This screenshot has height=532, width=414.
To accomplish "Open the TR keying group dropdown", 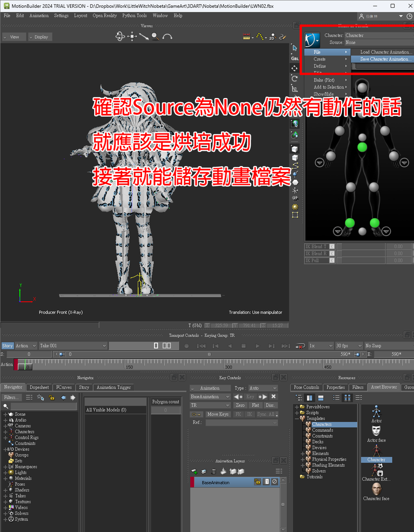I will (x=210, y=405).
